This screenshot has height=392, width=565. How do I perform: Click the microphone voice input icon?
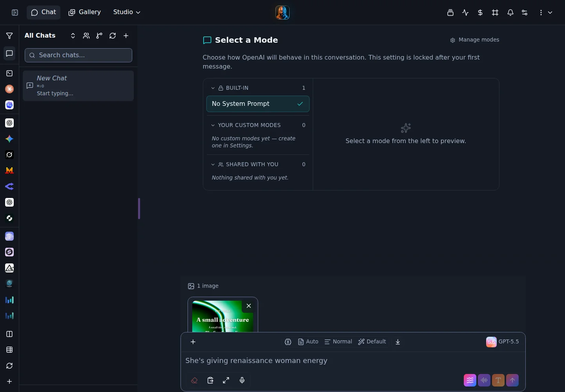pyautogui.click(x=242, y=380)
